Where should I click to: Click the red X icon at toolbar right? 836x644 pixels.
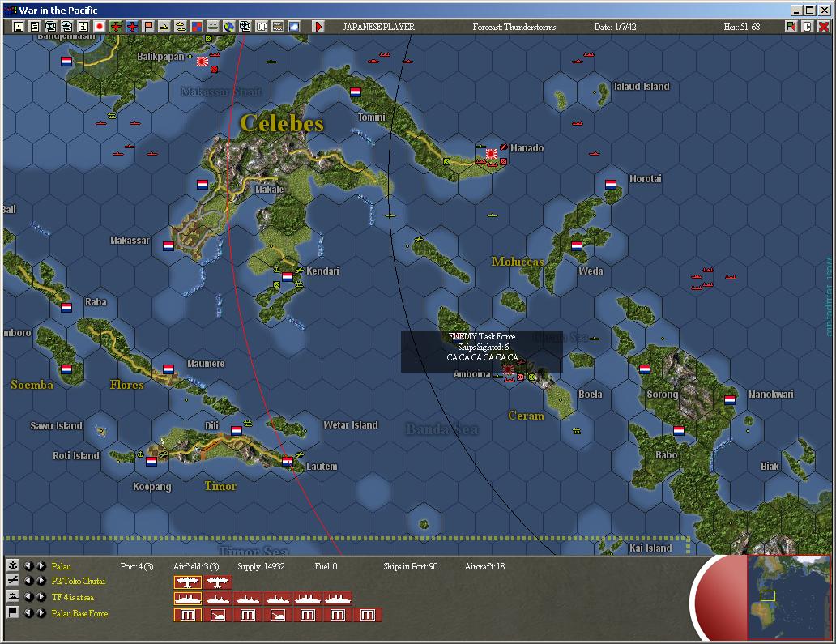824,26
